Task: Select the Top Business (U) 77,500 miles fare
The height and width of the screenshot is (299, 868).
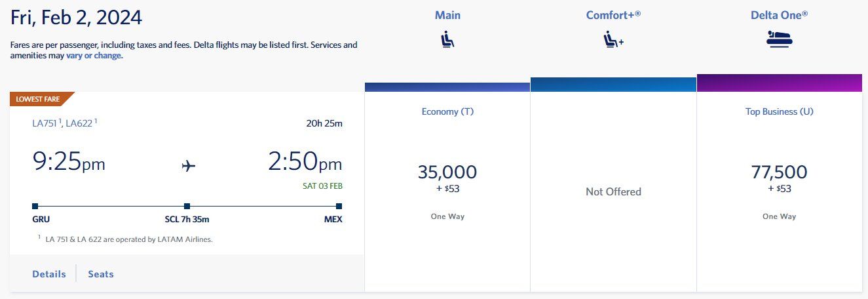Action: point(779,177)
